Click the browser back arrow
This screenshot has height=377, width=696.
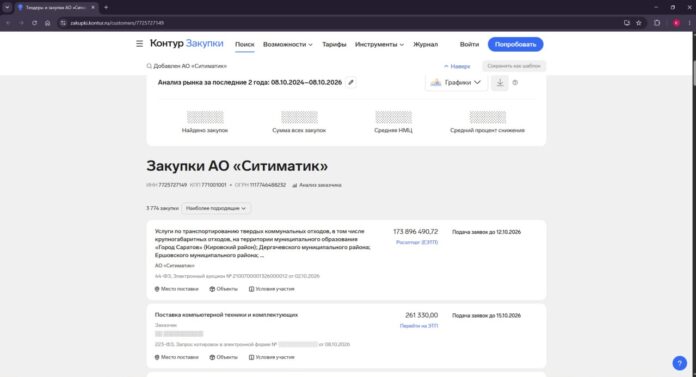tap(8, 23)
